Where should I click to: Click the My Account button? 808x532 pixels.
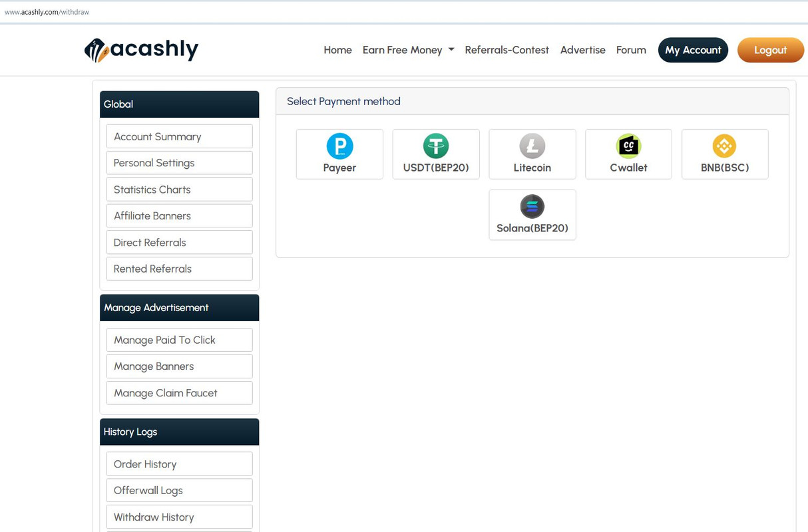[693, 50]
